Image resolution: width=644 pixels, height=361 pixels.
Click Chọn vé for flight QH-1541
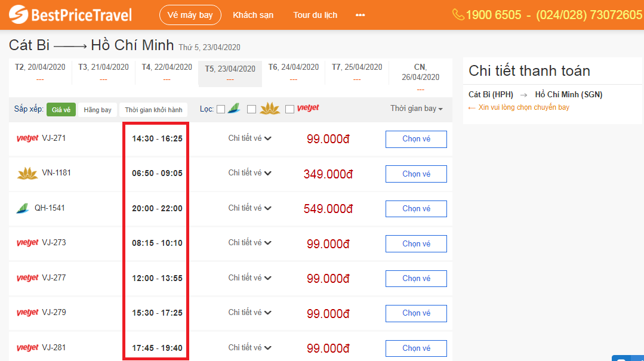tap(416, 209)
